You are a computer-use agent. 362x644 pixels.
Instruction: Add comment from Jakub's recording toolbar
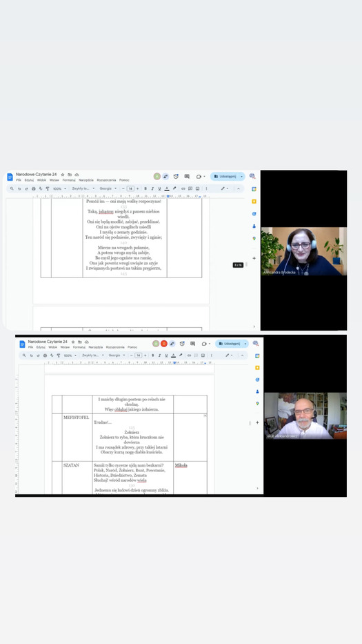[x=196, y=355]
